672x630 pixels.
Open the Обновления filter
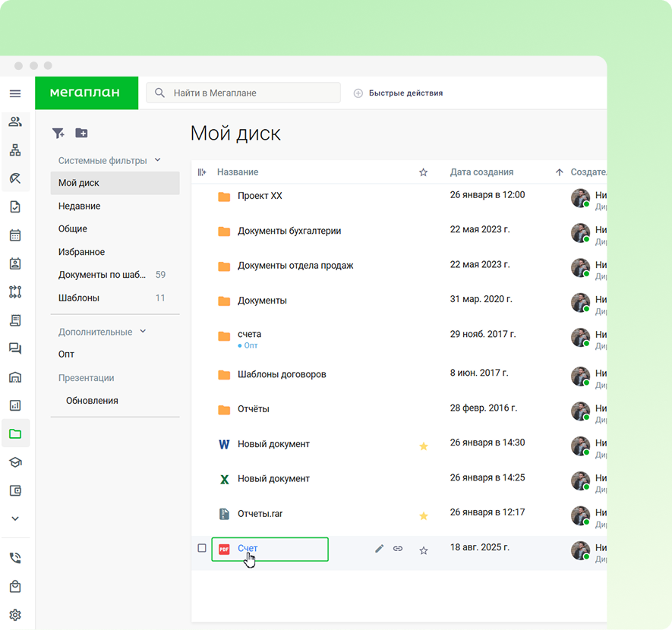pyautogui.click(x=92, y=401)
